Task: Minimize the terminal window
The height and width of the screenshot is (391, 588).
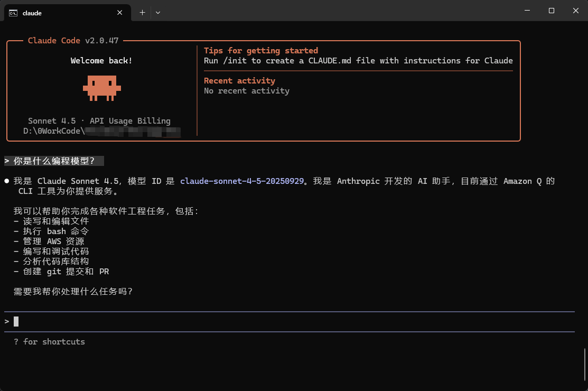Action: click(x=527, y=11)
